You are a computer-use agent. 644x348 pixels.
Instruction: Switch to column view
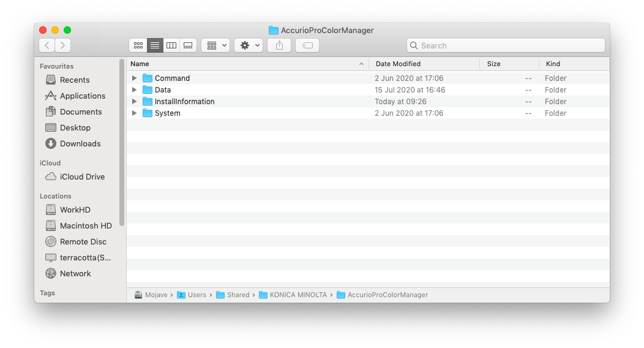pyautogui.click(x=171, y=45)
